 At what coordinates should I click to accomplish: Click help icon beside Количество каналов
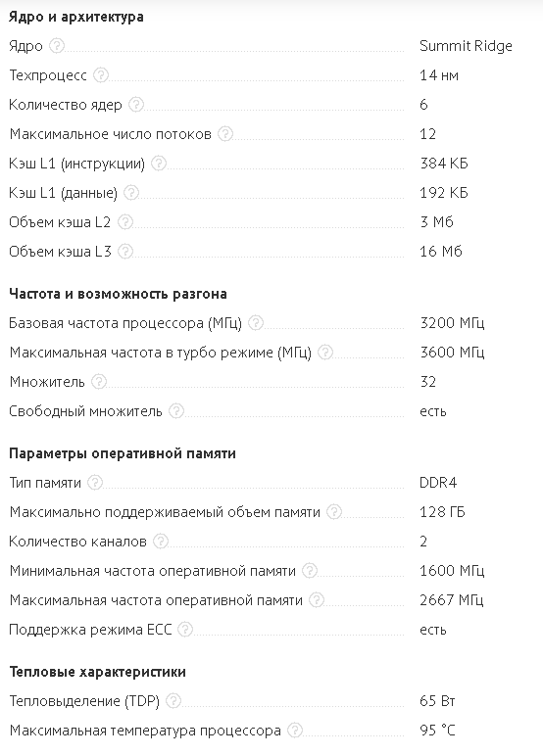(x=161, y=541)
